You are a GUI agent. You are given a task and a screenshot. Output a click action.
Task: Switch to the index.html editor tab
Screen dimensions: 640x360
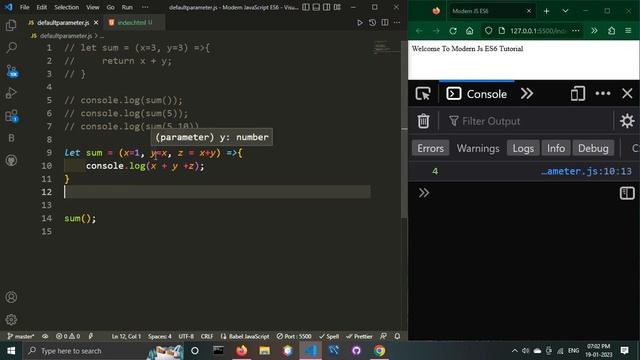(x=134, y=23)
